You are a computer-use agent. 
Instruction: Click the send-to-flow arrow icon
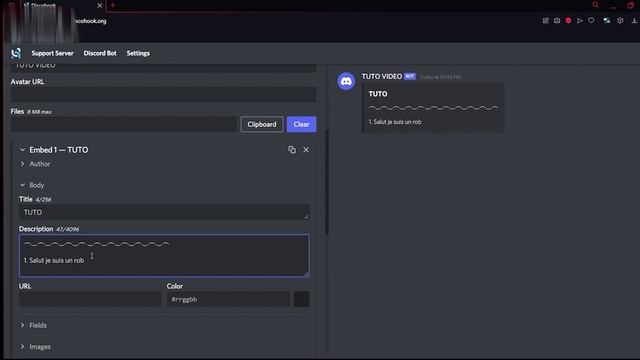point(580,20)
